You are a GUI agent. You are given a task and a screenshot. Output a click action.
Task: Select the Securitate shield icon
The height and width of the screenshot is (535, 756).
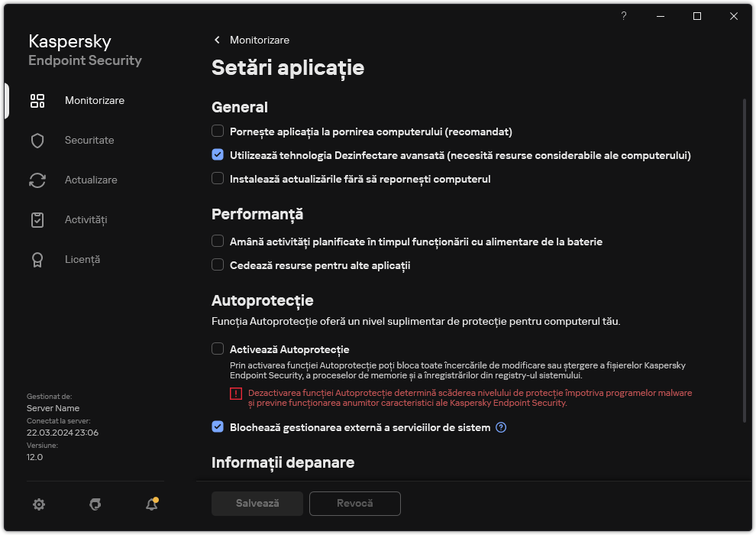pos(37,140)
